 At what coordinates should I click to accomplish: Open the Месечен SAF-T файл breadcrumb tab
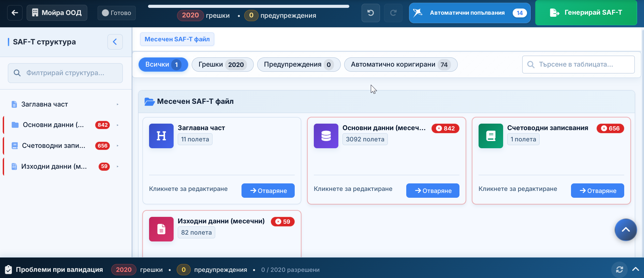tap(177, 39)
